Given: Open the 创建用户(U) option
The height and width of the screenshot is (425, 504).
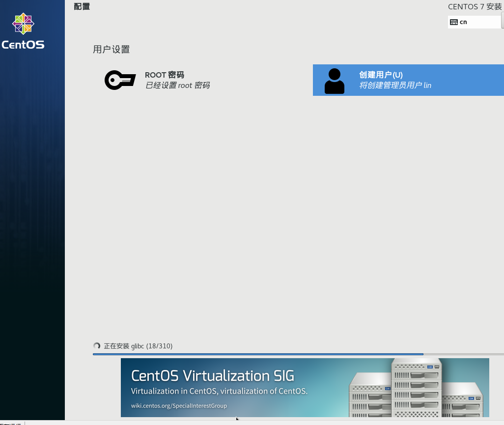Looking at the screenshot, I should [x=408, y=80].
